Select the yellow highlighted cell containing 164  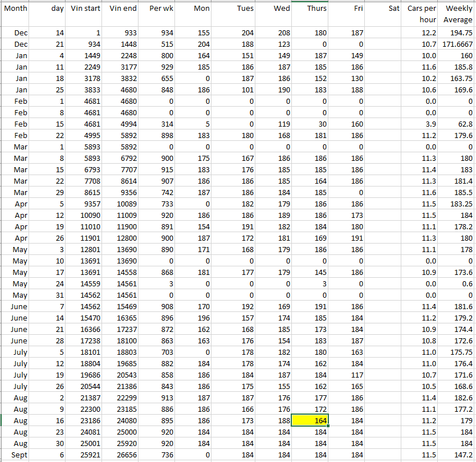pyautogui.click(x=310, y=420)
